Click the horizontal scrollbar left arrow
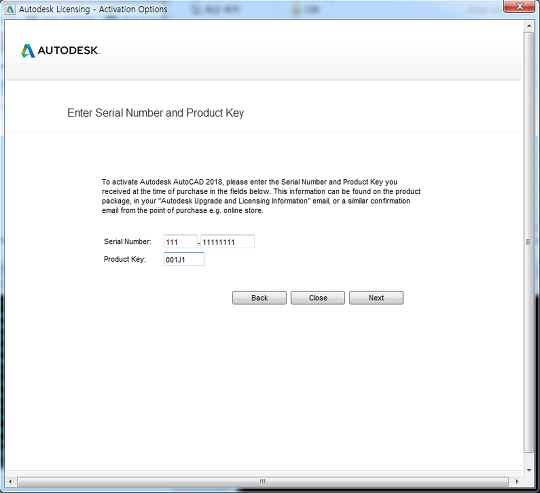540x493 pixels. [10, 481]
